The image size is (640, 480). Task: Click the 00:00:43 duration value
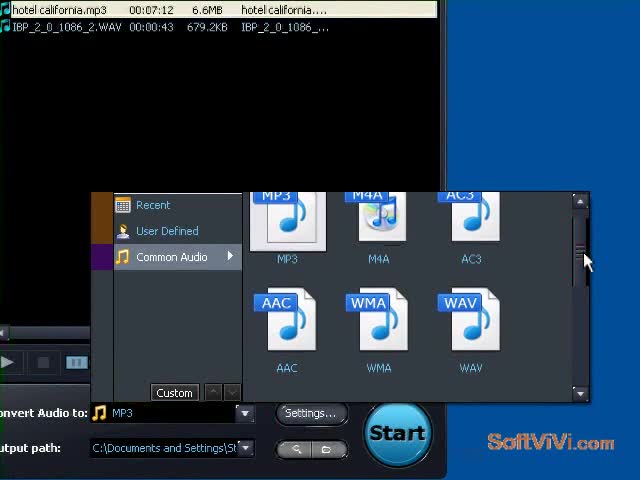[151, 27]
